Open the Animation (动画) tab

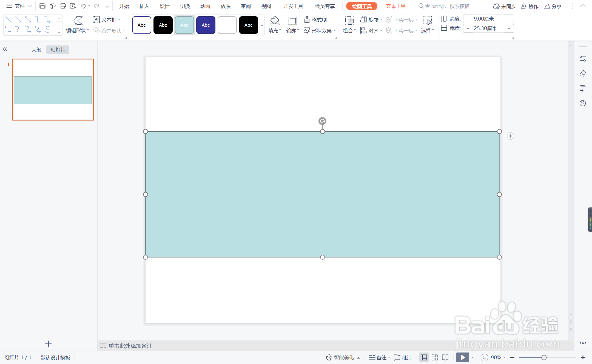click(205, 6)
